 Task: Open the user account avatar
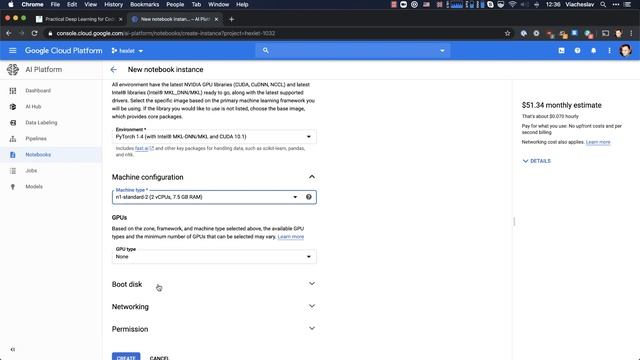(625, 51)
